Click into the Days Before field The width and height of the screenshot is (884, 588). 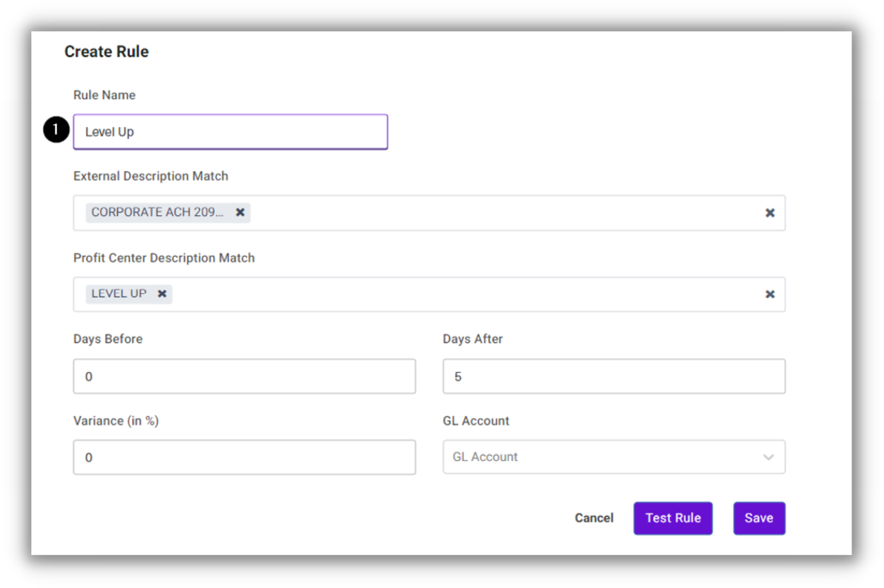(x=245, y=376)
